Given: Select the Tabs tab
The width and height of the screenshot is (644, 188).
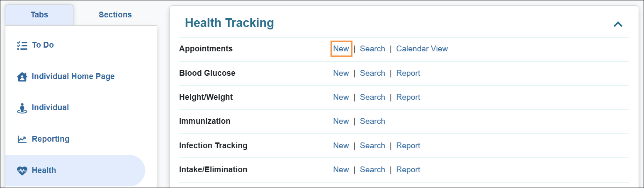Looking at the screenshot, I should point(39,15).
